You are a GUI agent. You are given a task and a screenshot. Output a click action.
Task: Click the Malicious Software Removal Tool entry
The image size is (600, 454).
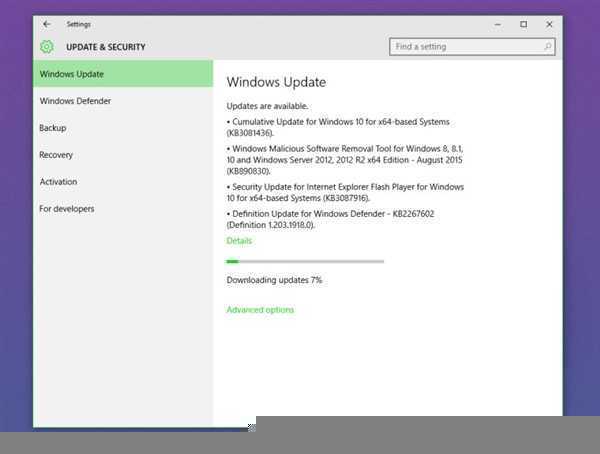tap(345, 160)
